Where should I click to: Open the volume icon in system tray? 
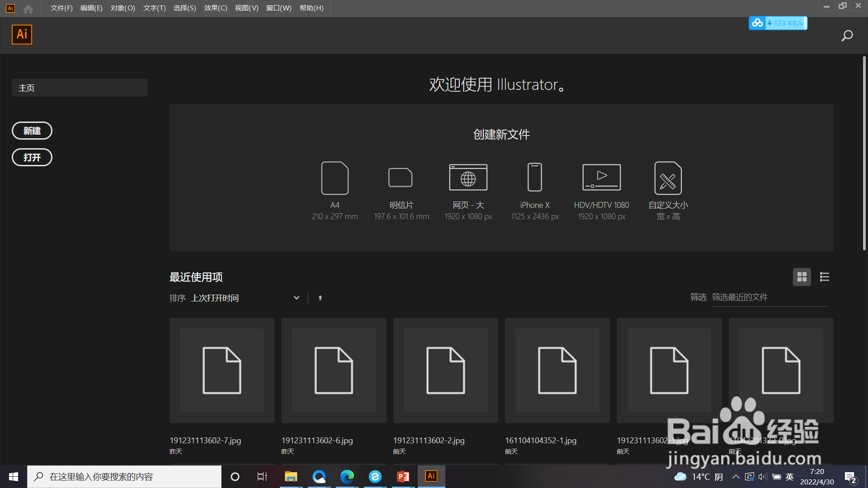click(x=763, y=477)
